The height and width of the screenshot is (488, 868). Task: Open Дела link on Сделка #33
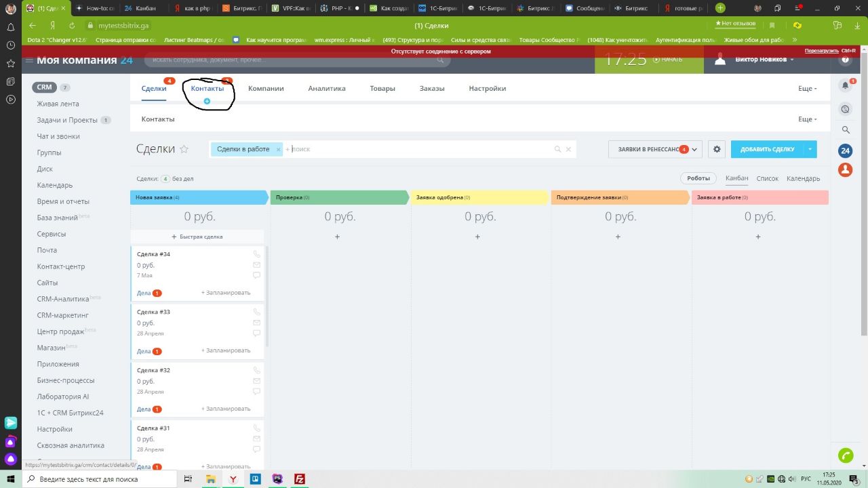coord(144,351)
